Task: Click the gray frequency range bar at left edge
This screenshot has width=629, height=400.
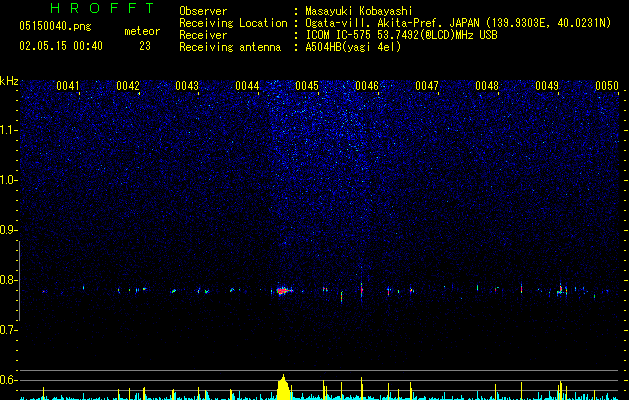Action: [x=19, y=281]
